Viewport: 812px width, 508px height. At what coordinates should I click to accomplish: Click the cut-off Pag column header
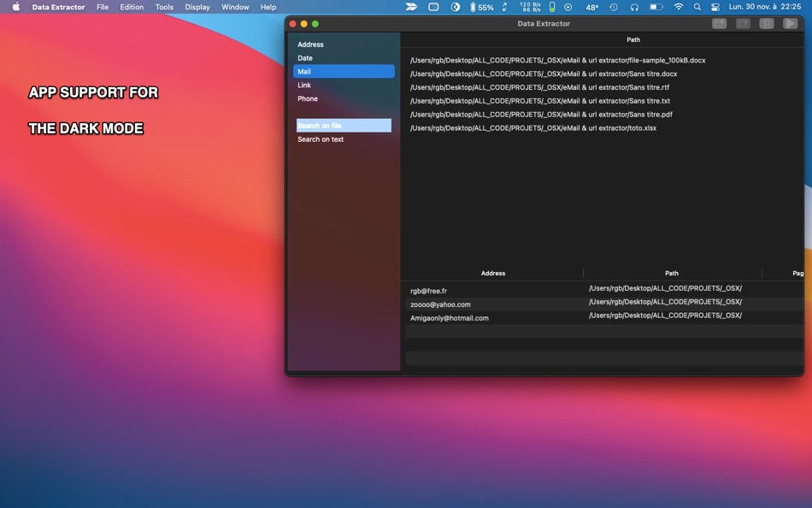tap(797, 273)
